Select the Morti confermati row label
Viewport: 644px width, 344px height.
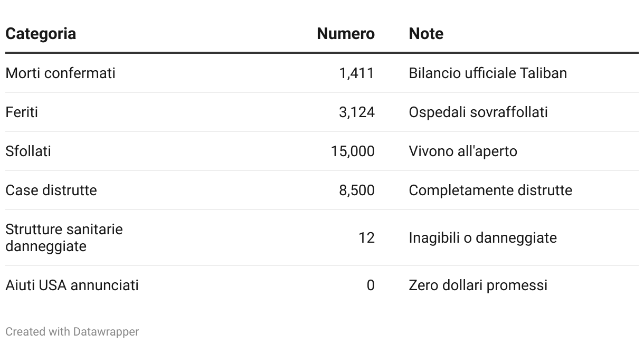click(x=60, y=73)
